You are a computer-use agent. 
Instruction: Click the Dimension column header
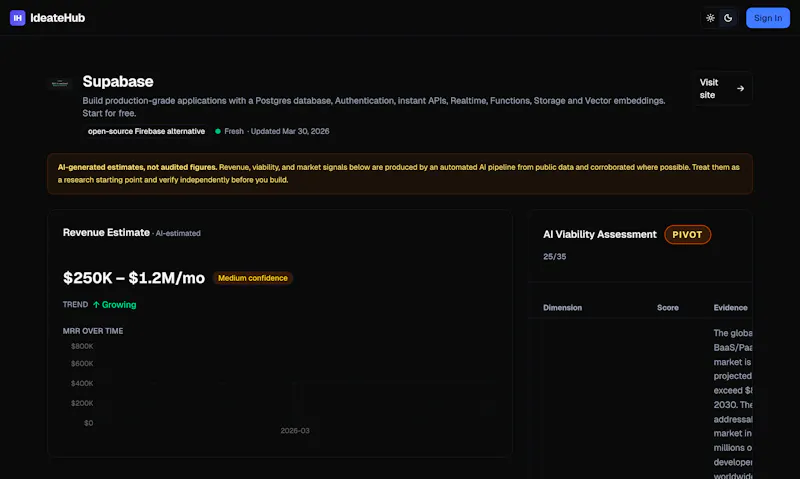pos(562,308)
